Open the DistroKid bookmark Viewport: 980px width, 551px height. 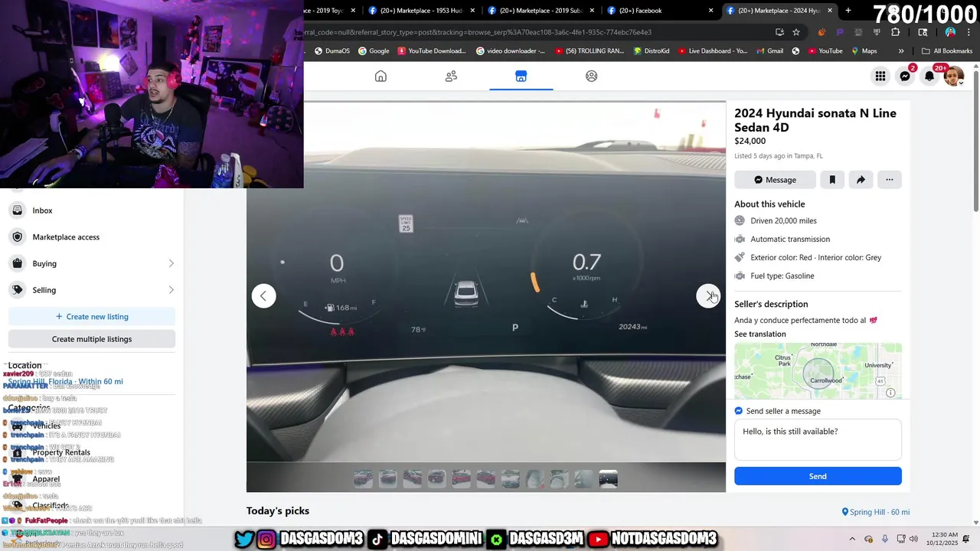coord(653,51)
